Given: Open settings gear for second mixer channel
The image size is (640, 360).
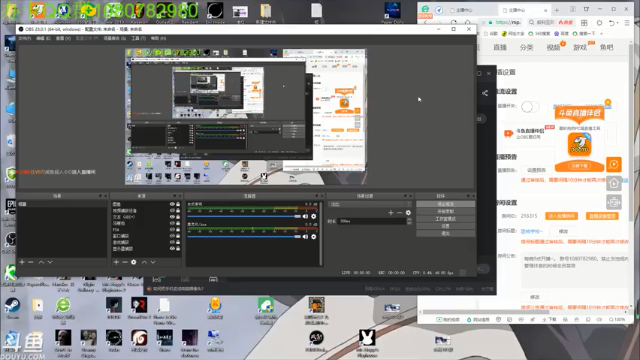Looking at the screenshot, I should (313, 237).
